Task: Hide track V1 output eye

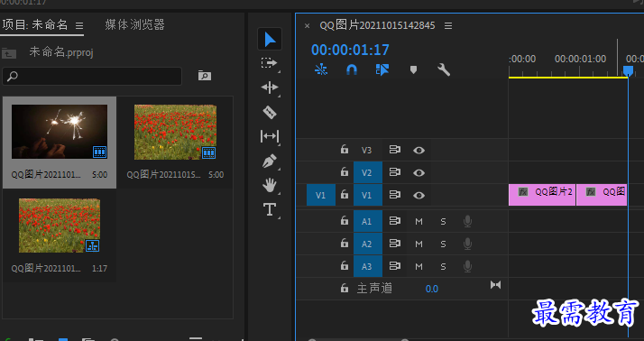Action: [419, 195]
